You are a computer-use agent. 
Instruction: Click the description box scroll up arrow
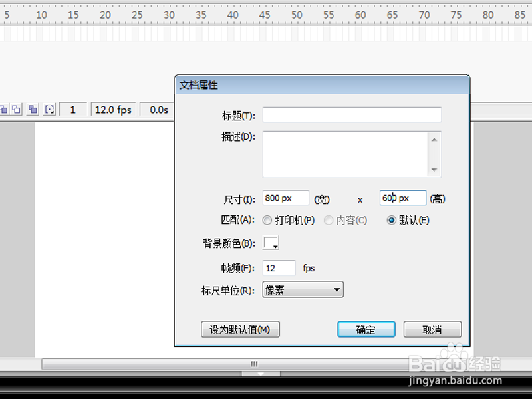[x=434, y=140]
